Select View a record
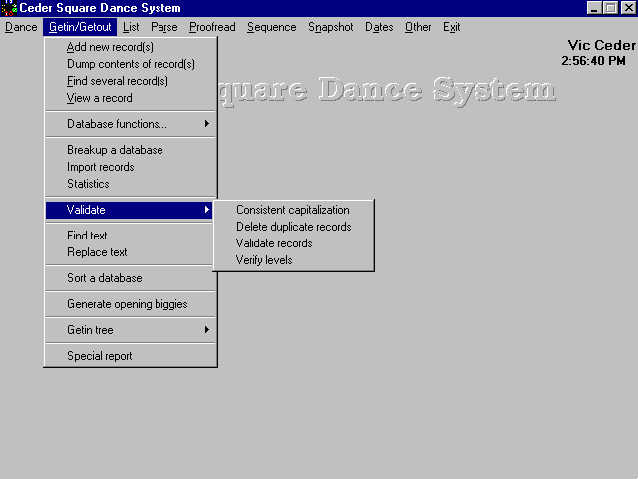638x479 pixels. pos(130,98)
